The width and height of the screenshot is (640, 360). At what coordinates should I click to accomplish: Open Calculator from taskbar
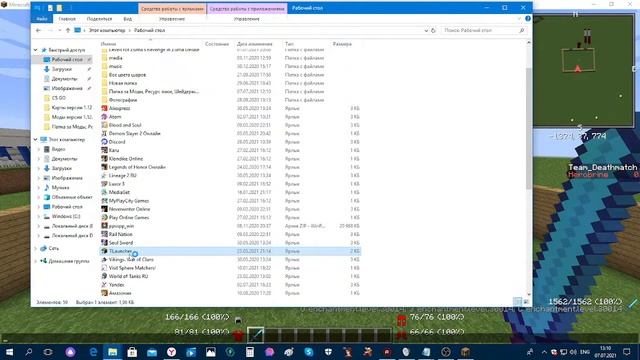[x=250, y=352]
